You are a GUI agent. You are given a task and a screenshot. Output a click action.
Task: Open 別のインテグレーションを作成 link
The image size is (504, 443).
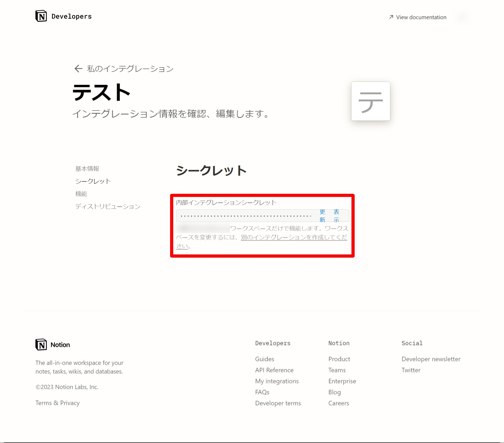[294, 237]
